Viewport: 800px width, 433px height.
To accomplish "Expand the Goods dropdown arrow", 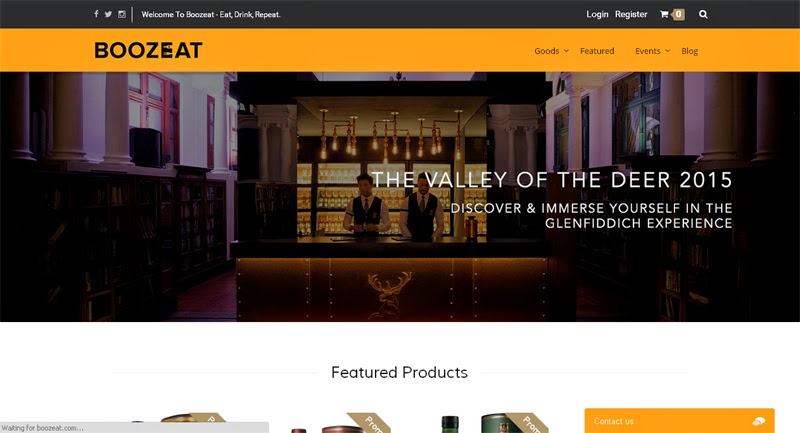I will [566, 50].
